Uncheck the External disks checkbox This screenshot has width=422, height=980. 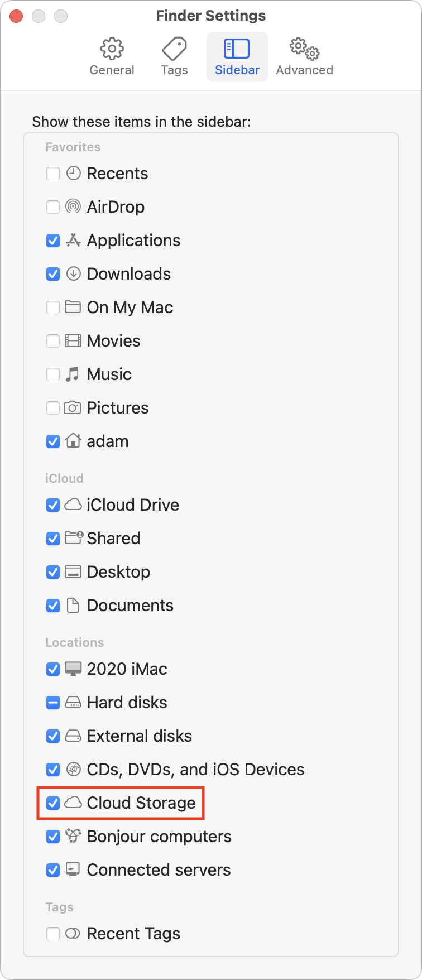[x=53, y=736]
